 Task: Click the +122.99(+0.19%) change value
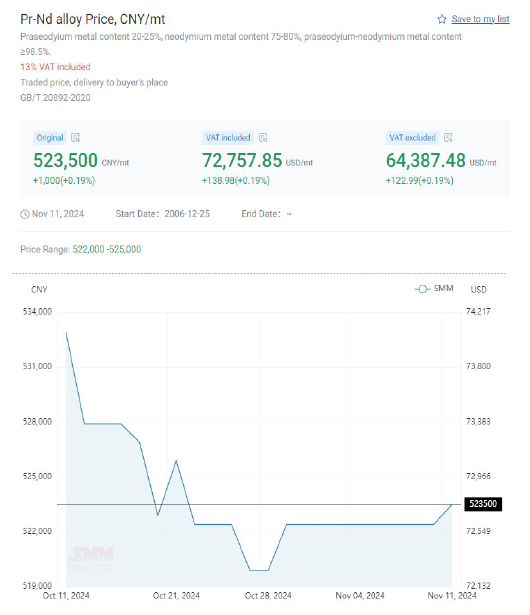pyautogui.click(x=420, y=181)
